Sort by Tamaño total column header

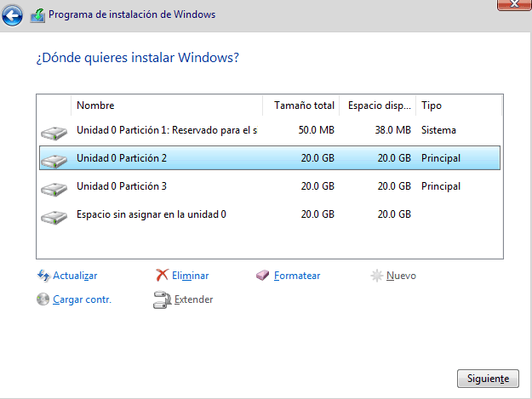pyautogui.click(x=304, y=105)
